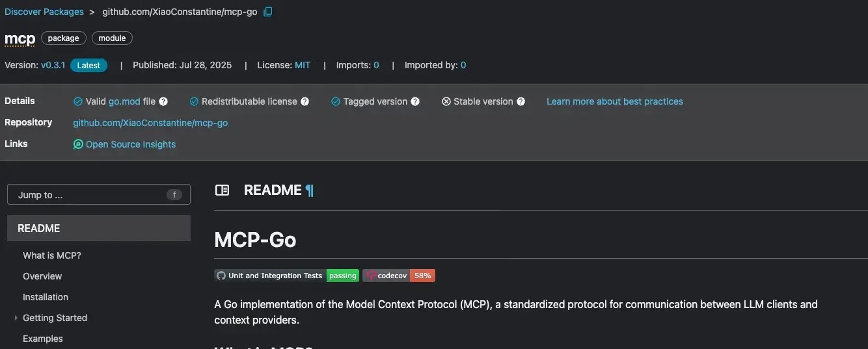Click the 'Redistributable license' detail text
Viewport: 868px width, 349px height.
(249, 101)
